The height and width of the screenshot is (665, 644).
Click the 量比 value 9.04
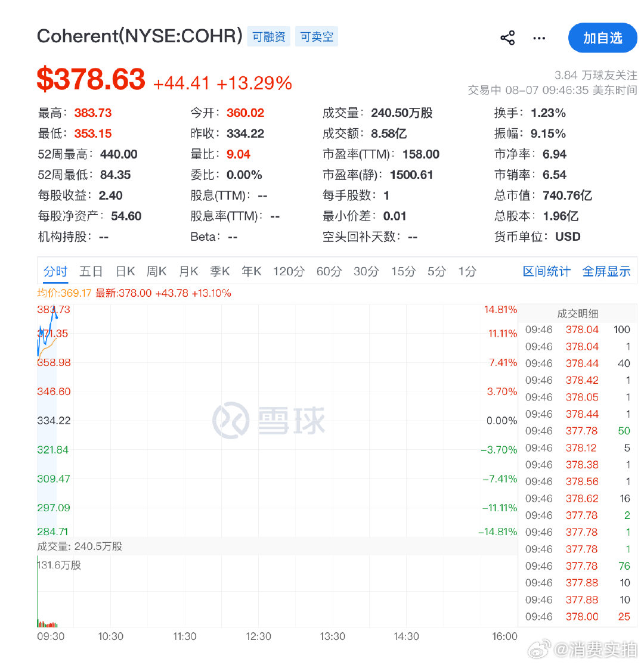click(x=238, y=154)
